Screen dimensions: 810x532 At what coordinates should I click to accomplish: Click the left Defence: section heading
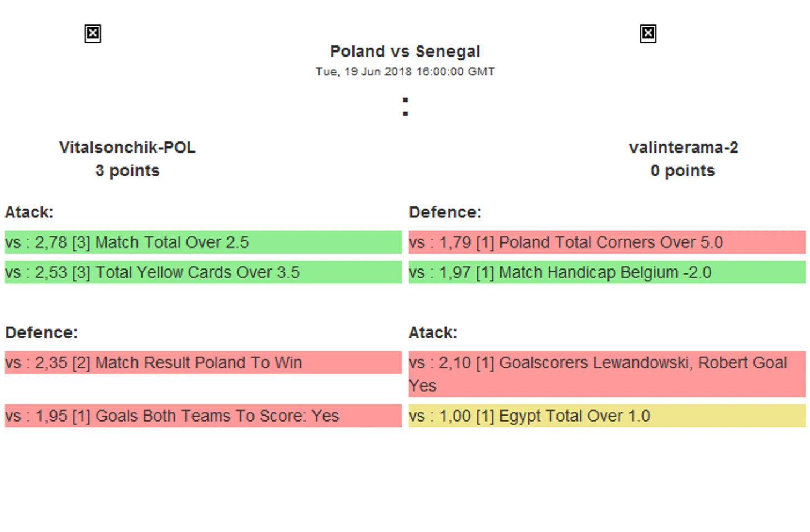pyautogui.click(x=42, y=332)
